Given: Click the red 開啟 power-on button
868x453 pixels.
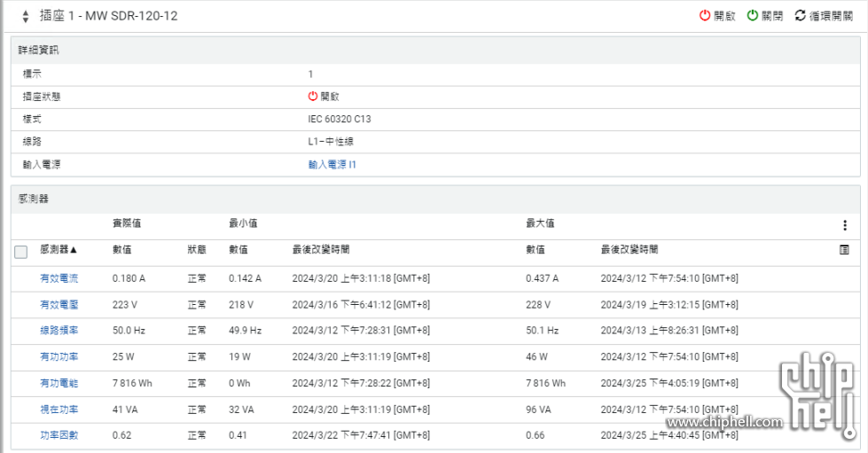Looking at the screenshot, I should pos(717,15).
